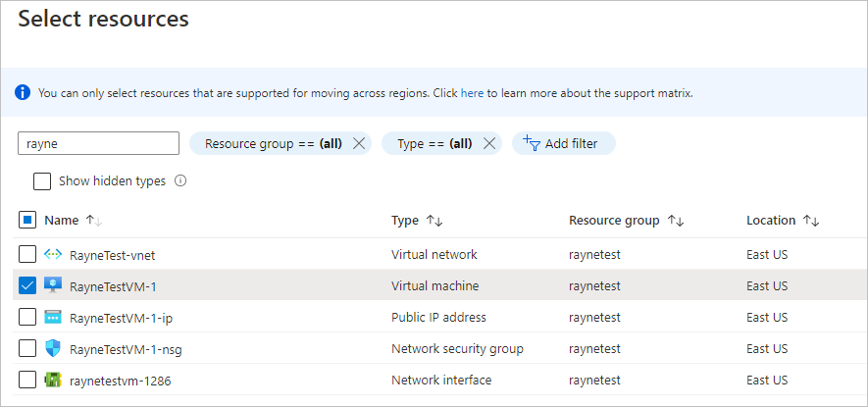Viewport: 868px width, 407px height.
Task: Click the RayneTest-vnet virtual network icon
Action: [53, 255]
